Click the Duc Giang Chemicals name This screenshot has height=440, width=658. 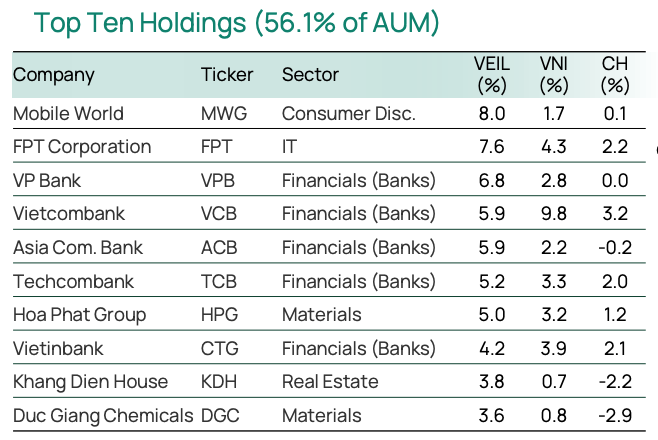(x=103, y=415)
